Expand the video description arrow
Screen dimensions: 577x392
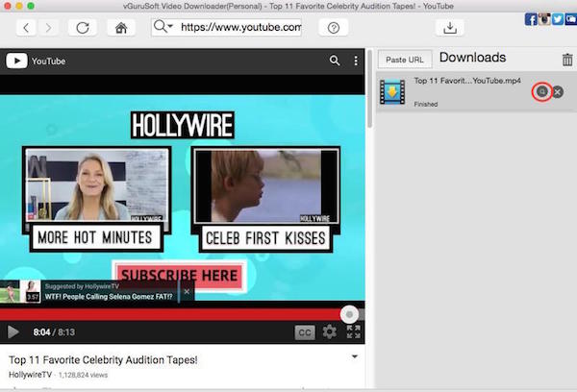[354, 356]
